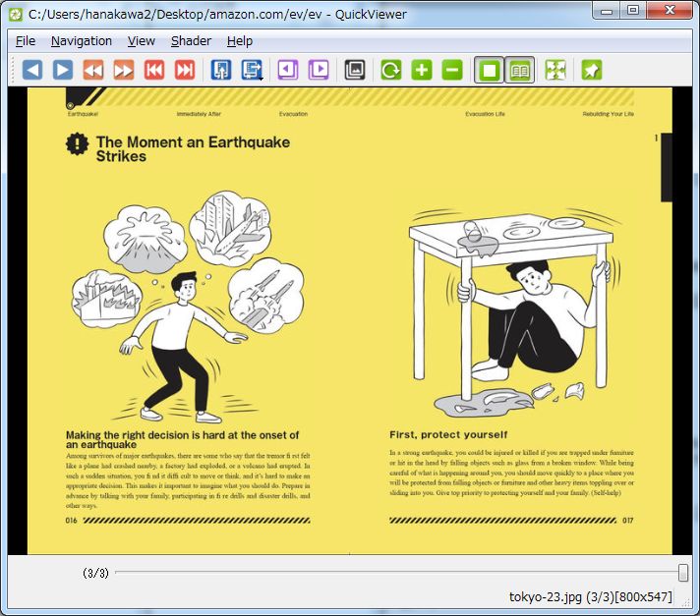700x616 pixels.
Task: Zoom out with green minus icon
Action: pyautogui.click(x=452, y=70)
